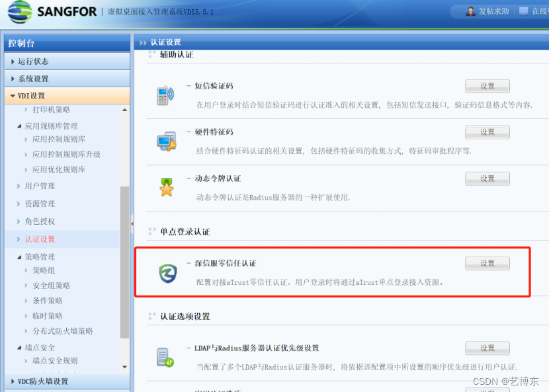Collapse the 硬件特征码 section dash

[x=189, y=132]
